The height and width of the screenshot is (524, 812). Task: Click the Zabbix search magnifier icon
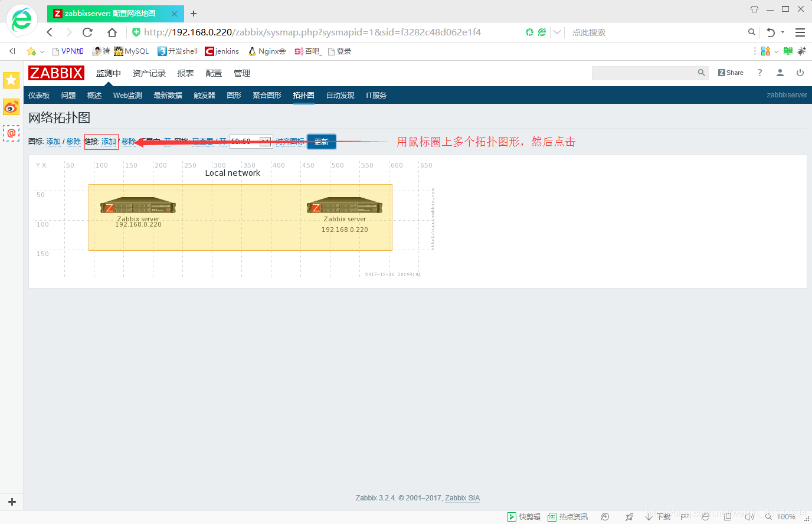point(701,73)
